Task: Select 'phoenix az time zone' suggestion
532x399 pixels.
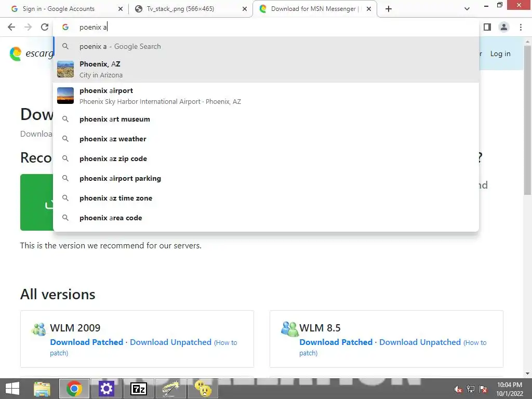Action: [266, 198]
